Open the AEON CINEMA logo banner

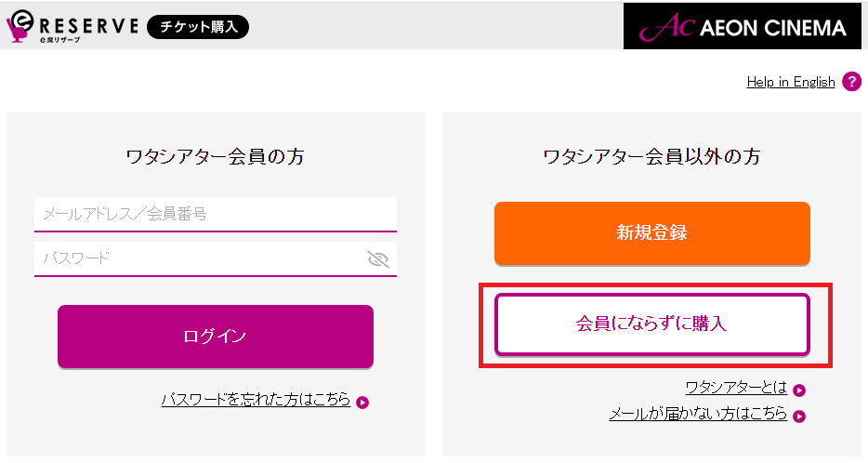[x=743, y=26]
